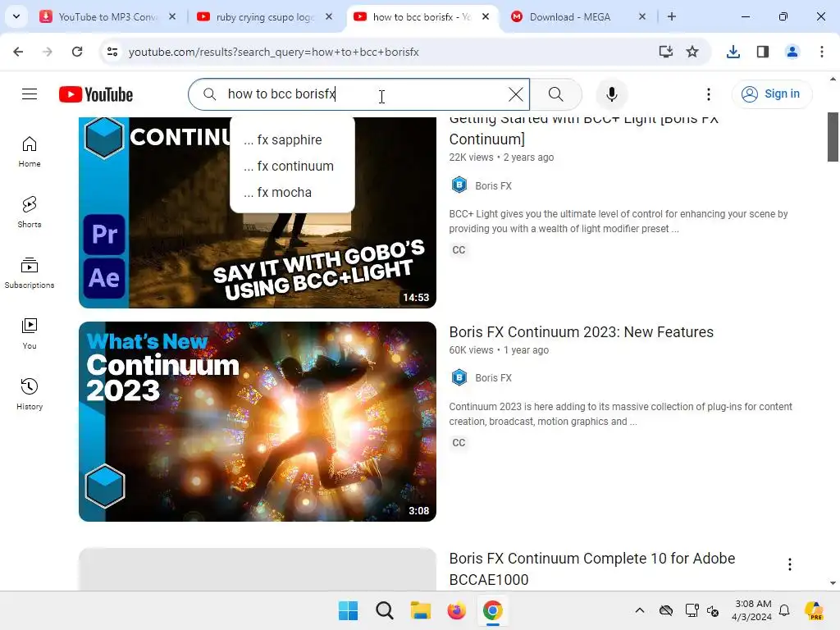Click the page vertical scrollbar thumb
This screenshot has width=840, height=630.
click(x=833, y=137)
